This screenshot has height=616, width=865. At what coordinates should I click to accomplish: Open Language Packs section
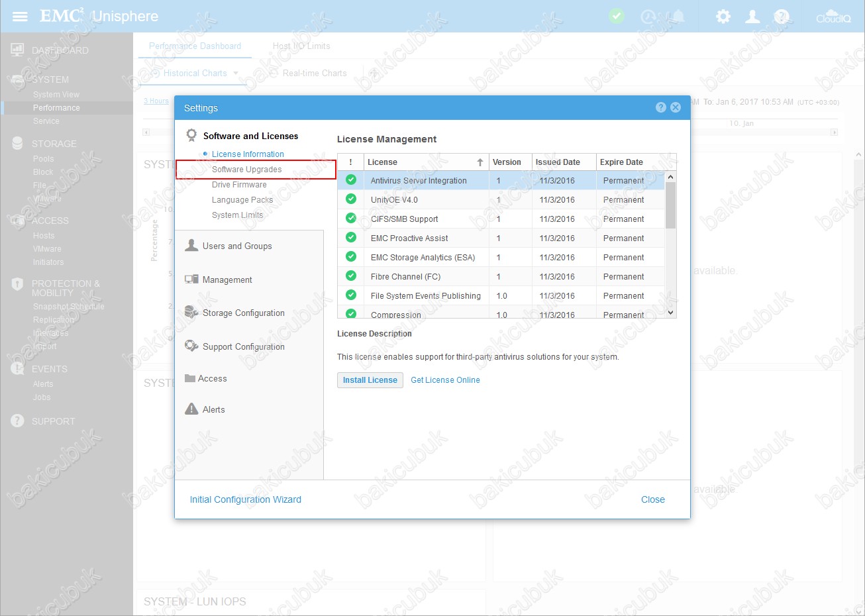[x=242, y=199]
